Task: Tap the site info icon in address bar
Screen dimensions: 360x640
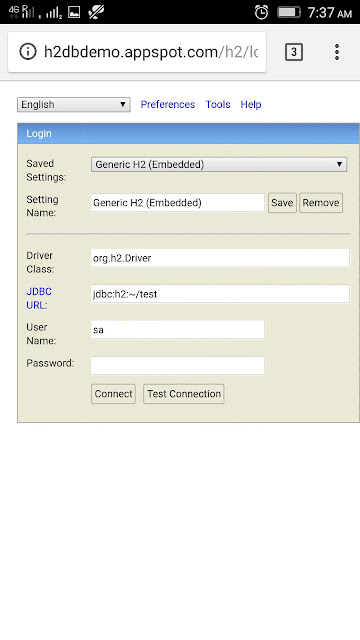Action: tap(28, 52)
